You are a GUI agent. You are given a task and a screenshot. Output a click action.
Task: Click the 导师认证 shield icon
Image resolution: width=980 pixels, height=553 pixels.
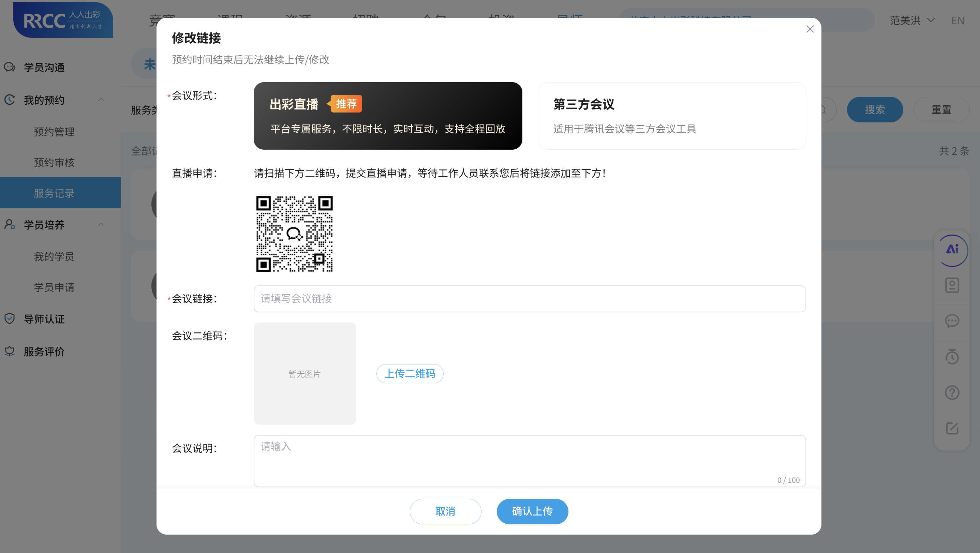(10, 319)
